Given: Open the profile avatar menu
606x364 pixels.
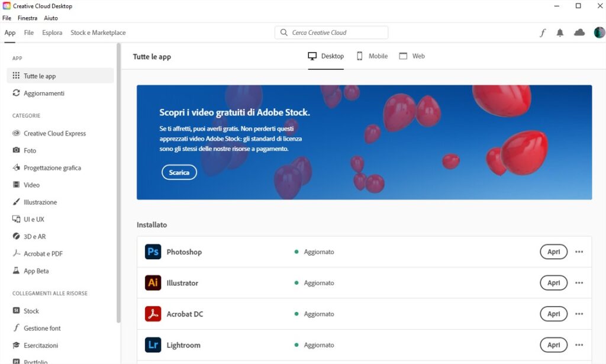Looking at the screenshot, I should (x=598, y=33).
